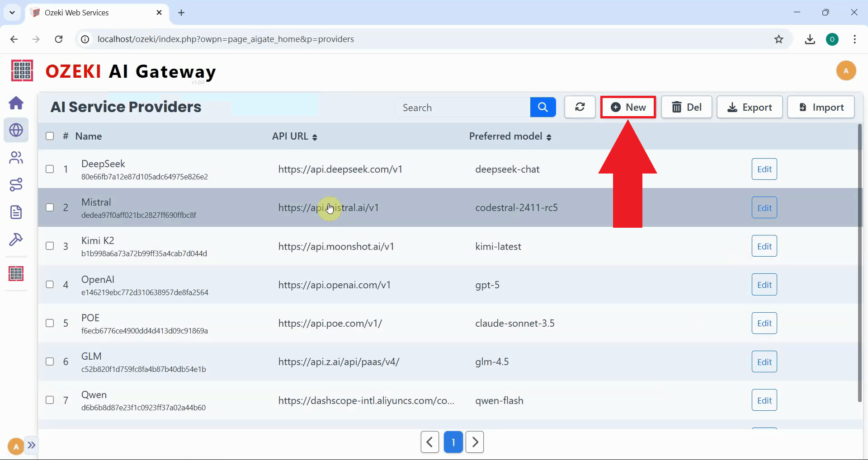Edit the OpenAI provider entry
868x460 pixels.
tap(764, 284)
